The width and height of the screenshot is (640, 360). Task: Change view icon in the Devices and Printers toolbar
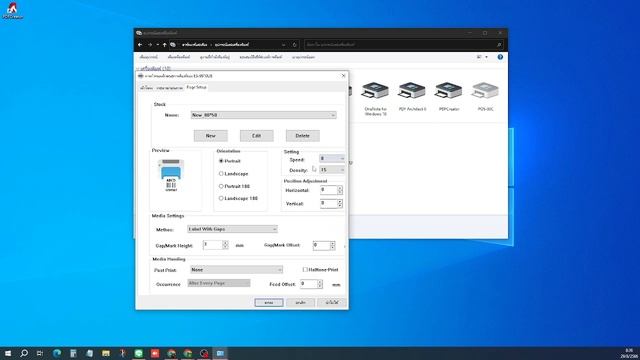pyautogui.click(x=479, y=57)
